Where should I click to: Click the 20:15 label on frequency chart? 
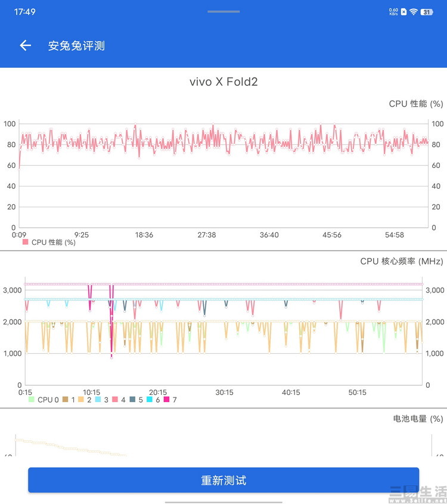click(x=158, y=392)
